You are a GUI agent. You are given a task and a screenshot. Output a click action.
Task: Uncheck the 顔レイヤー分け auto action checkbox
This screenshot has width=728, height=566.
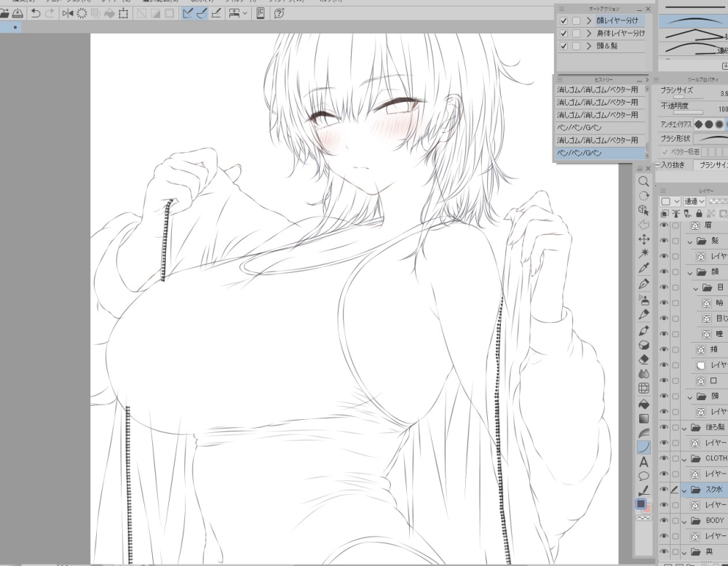click(x=563, y=21)
